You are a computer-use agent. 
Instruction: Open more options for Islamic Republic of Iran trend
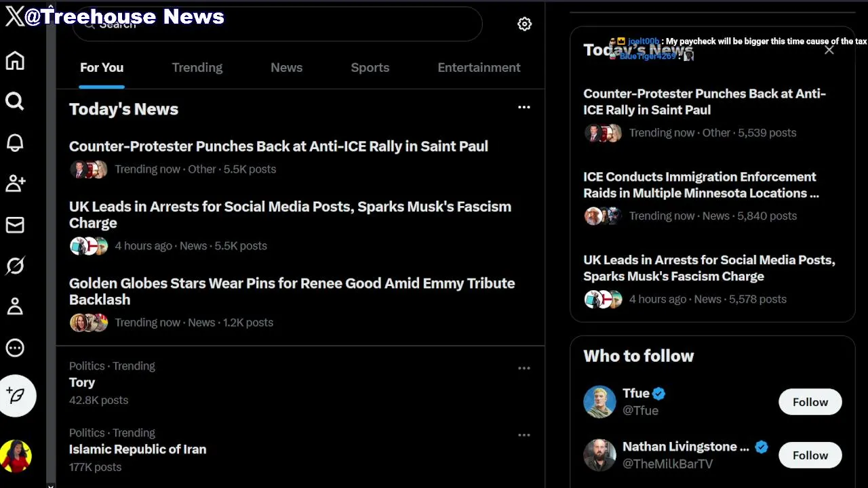[x=524, y=435]
